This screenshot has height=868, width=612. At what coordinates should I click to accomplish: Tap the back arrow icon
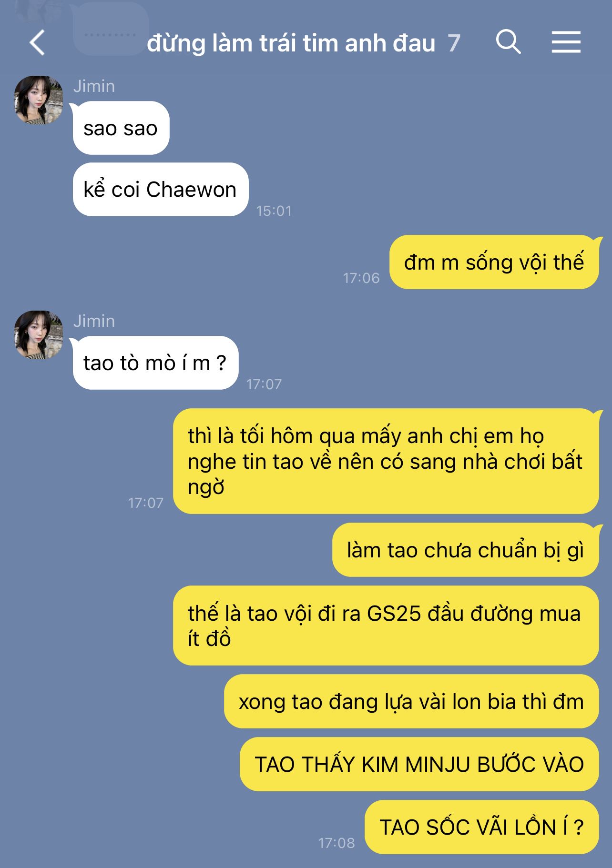pyautogui.click(x=37, y=42)
